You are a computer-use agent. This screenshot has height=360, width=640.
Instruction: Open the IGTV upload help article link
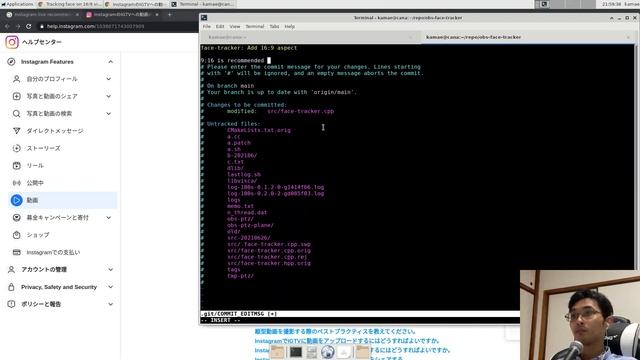pyautogui.click(x=347, y=341)
